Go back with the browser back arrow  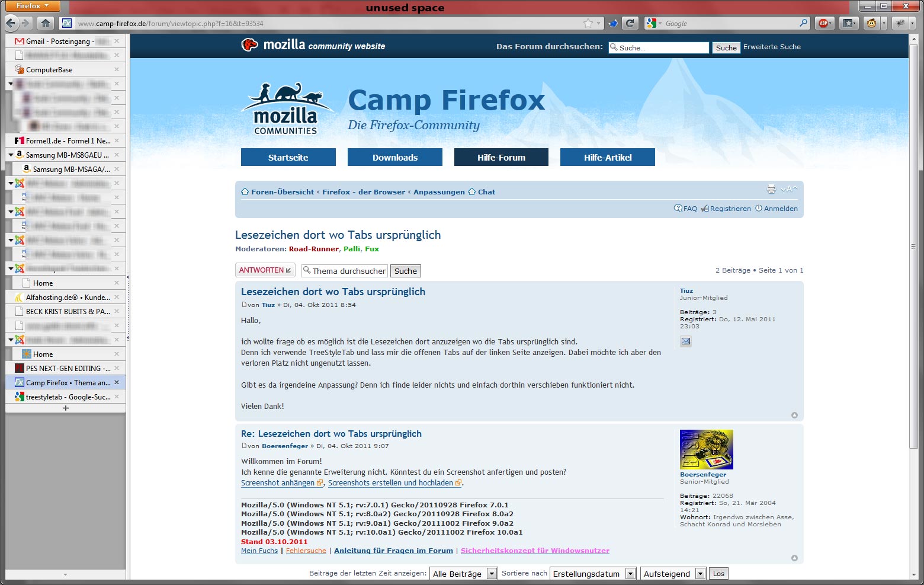point(11,23)
